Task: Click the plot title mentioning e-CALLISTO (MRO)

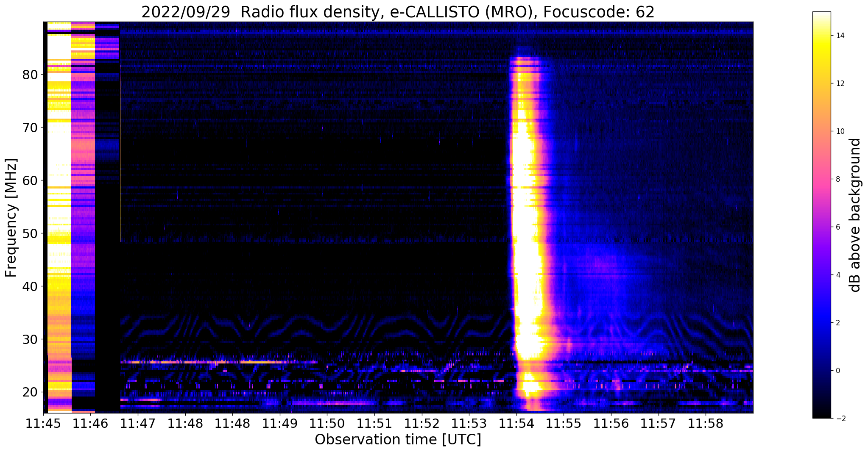Action: (x=398, y=12)
